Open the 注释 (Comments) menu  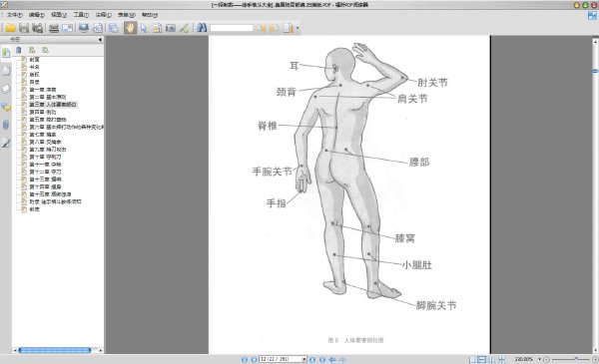tap(103, 15)
